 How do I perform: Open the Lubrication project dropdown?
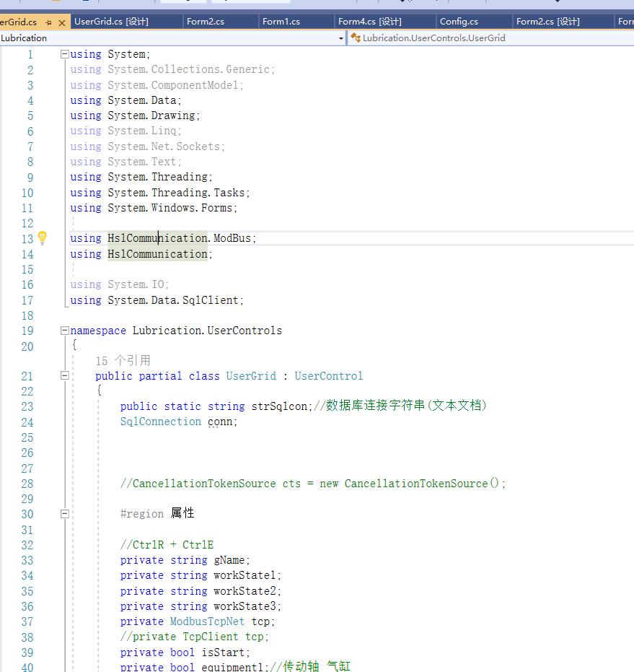(341, 38)
